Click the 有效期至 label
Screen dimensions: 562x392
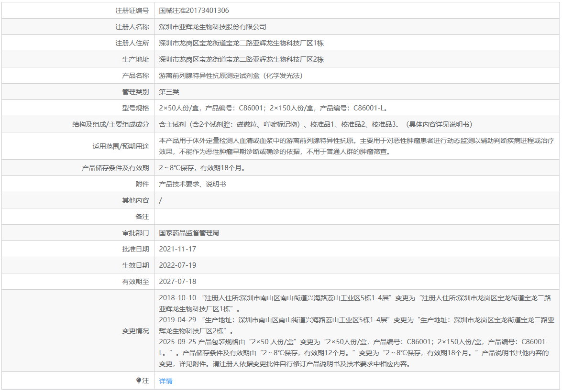(x=135, y=282)
